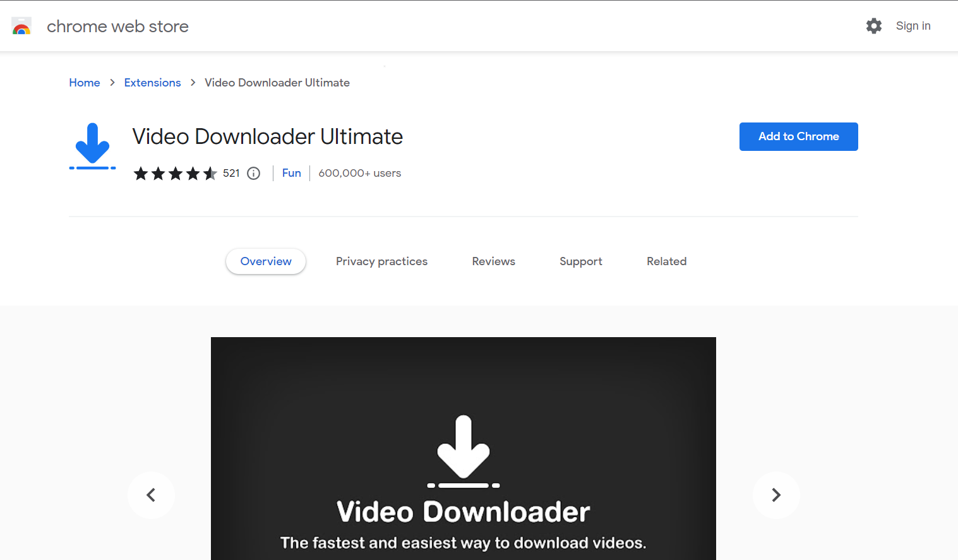Go back a slide with the left arrow

pos(151,496)
